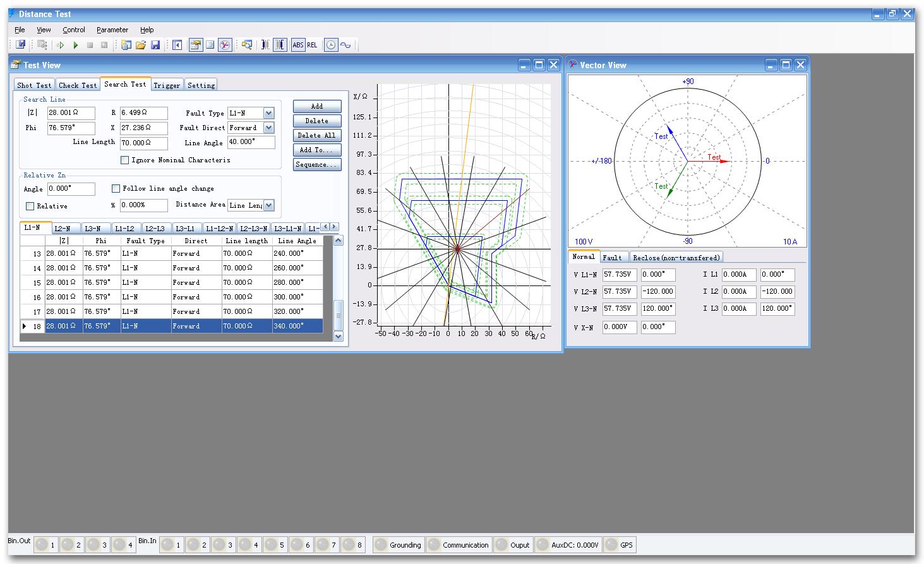This screenshot has height=564, width=924.
Task: Tick the Relative checkbox
Action: (x=30, y=206)
